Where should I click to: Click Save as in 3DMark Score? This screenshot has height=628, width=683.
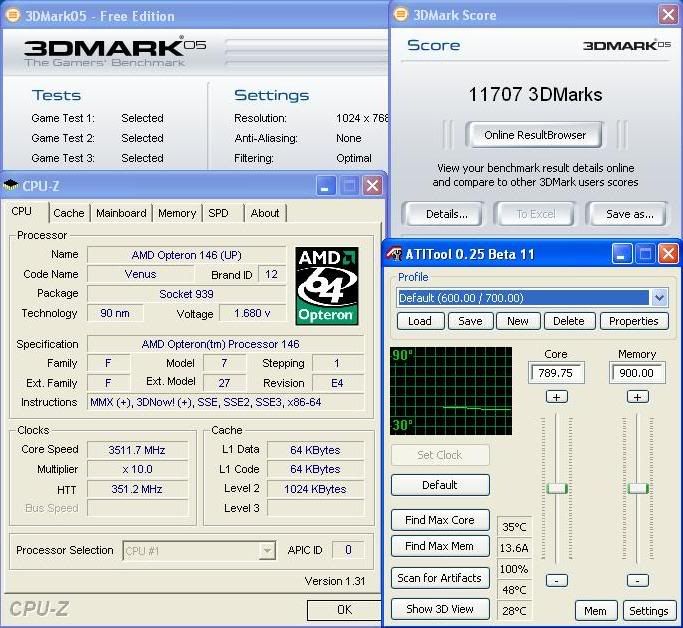pyautogui.click(x=629, y=214)
